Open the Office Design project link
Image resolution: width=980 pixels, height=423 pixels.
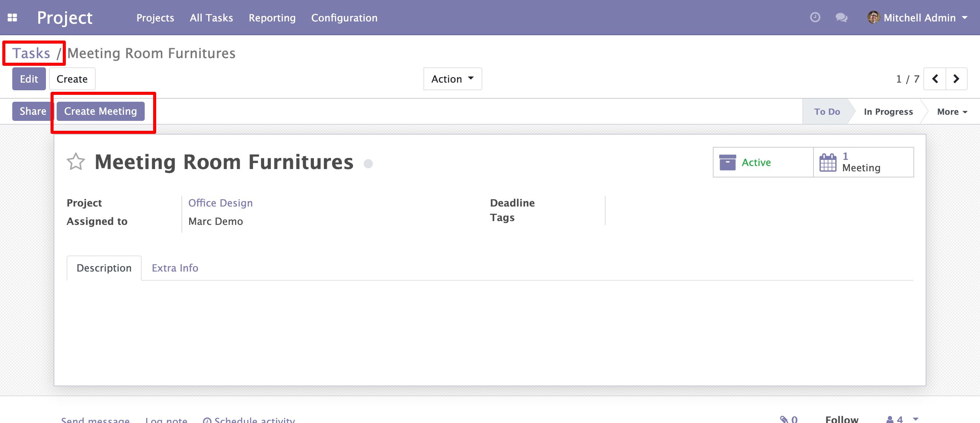tap(220, 203)
